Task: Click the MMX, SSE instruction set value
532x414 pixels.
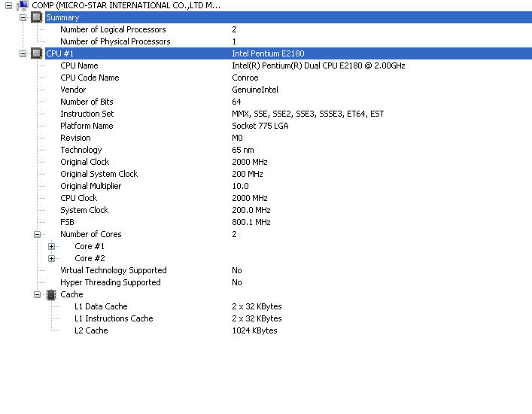Action: [308, 114]
